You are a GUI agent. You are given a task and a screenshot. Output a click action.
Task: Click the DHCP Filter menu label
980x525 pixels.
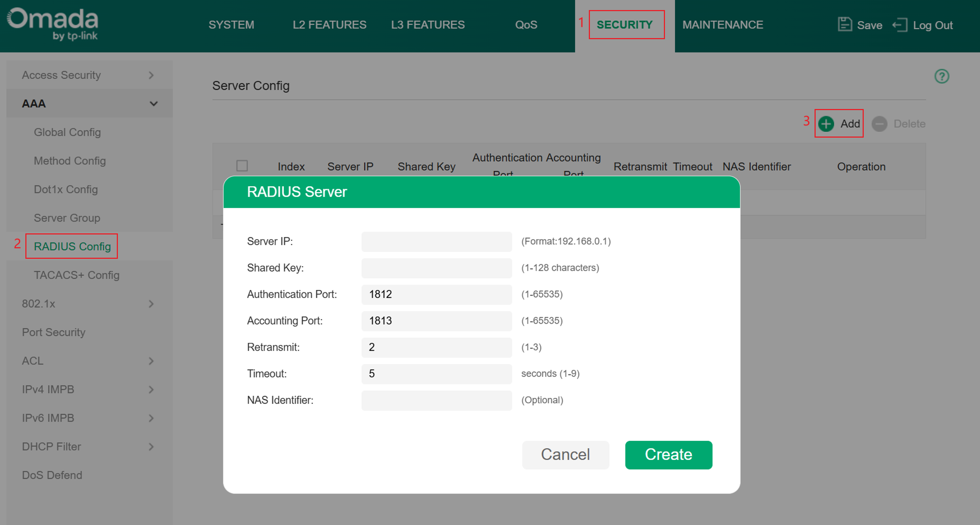point(51,446)
